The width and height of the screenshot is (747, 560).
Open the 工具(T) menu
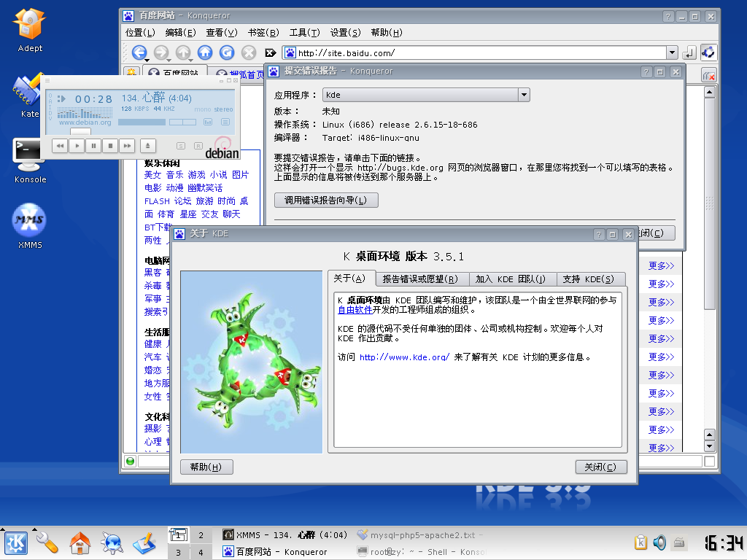[304, 32]
